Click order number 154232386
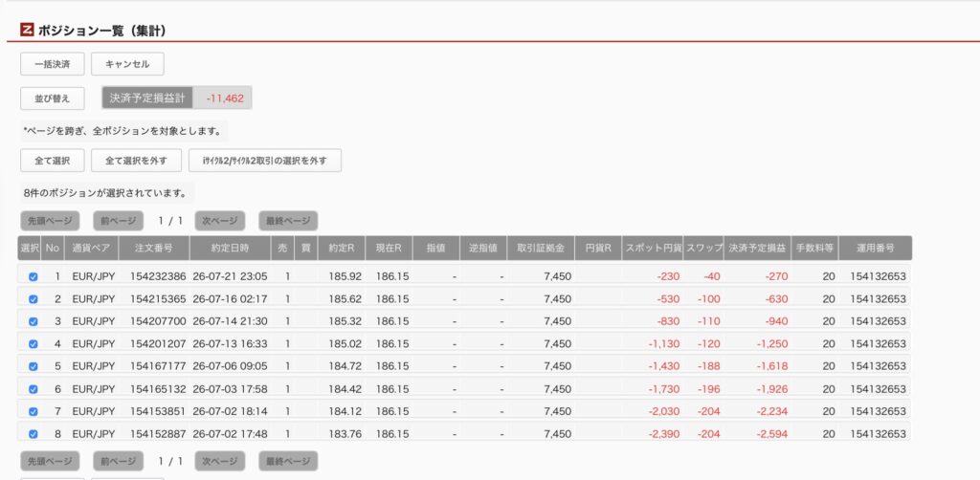This screenshot has height=480, width=980. coord(158,276)
